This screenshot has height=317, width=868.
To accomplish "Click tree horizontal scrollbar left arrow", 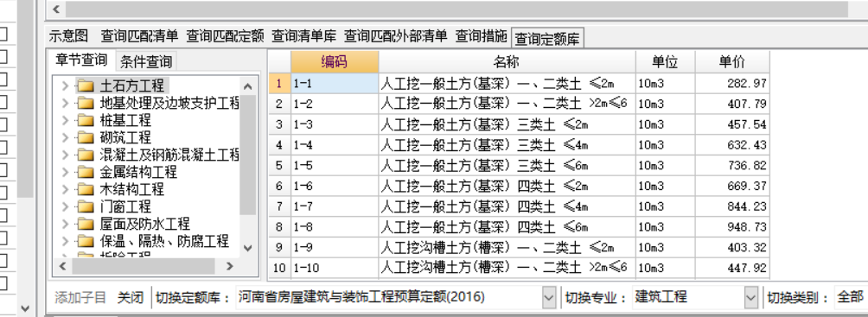I will click(62, 267).
